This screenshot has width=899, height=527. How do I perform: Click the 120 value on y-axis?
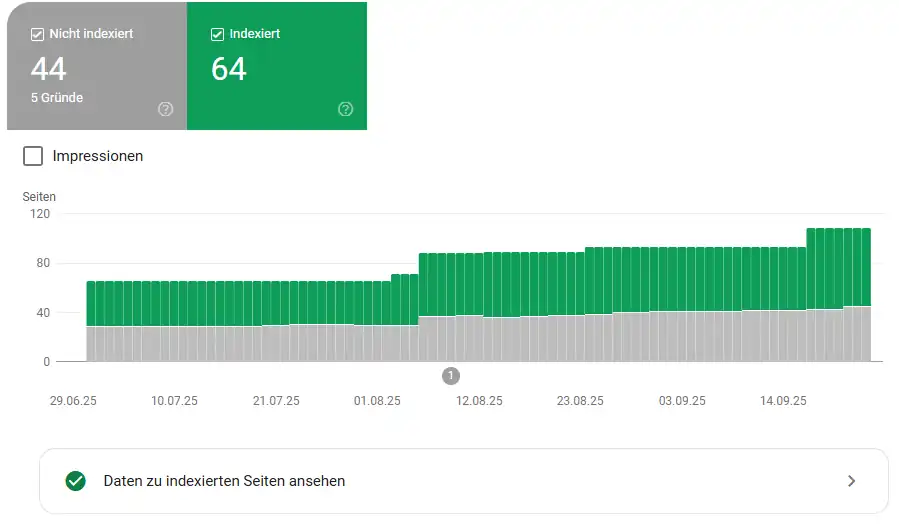(x=39, y=214)
